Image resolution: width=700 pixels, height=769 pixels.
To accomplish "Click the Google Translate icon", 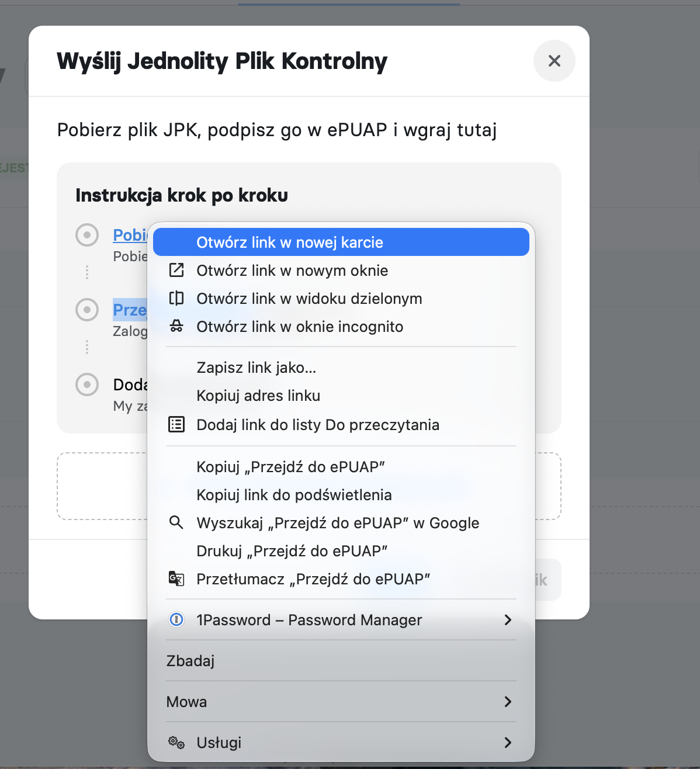I will pyautogui.click(x=176, y=579).
